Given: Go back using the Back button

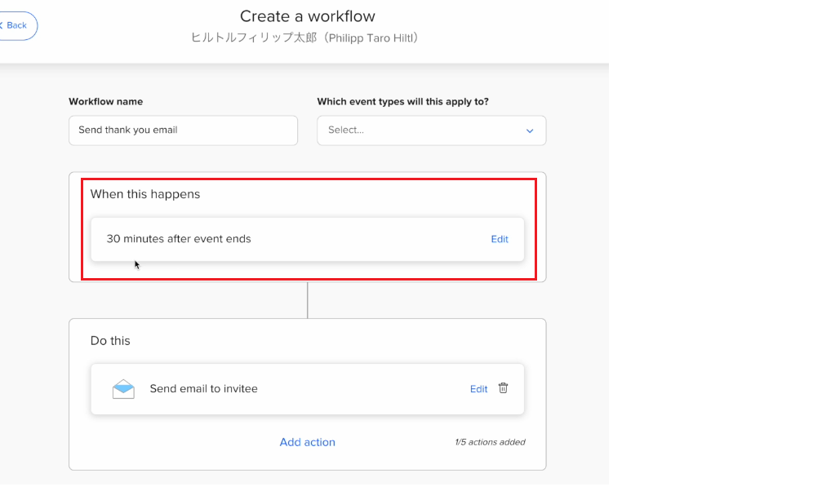Looking at the screenshot, I should (16, 25).
